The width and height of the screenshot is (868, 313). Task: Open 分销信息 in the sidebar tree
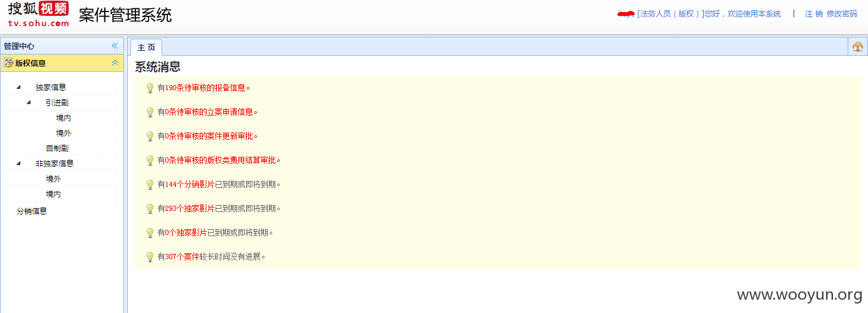click(x=32, y=211)
